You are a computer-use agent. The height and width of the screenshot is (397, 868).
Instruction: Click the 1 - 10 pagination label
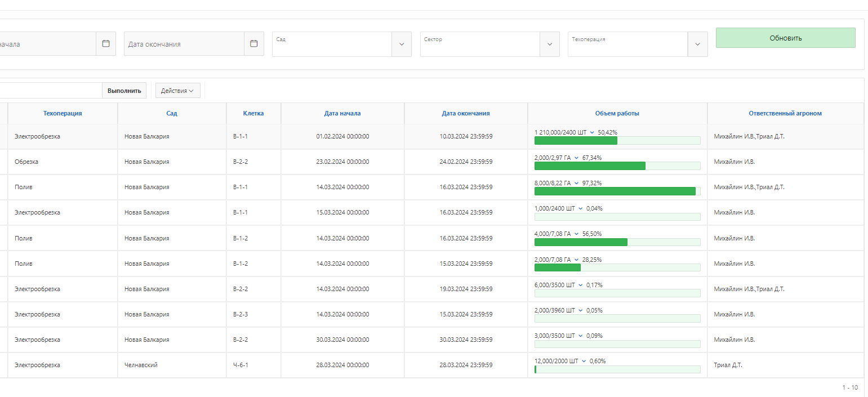coord(850,387)
